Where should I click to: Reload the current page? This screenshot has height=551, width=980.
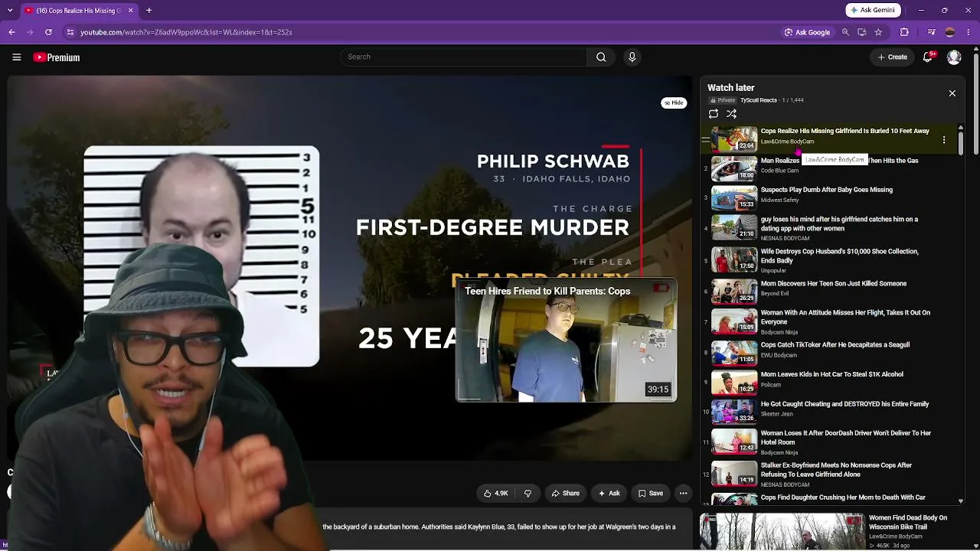click(48, 32)
